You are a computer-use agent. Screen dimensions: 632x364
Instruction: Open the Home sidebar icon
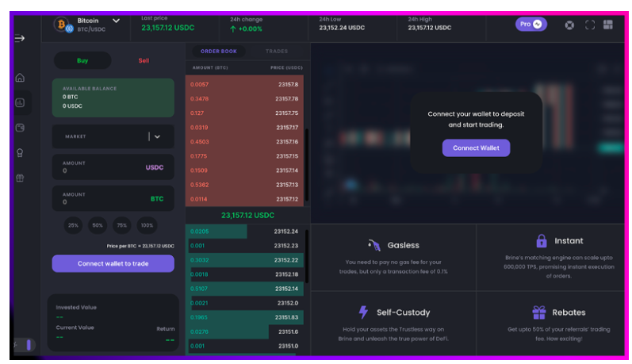tap(20, 78)
